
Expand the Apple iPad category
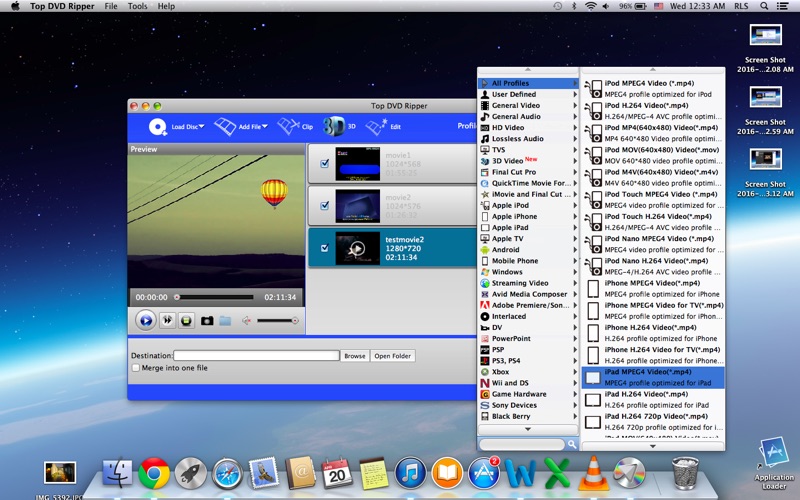pyautogui.click(x=529, y=228)
